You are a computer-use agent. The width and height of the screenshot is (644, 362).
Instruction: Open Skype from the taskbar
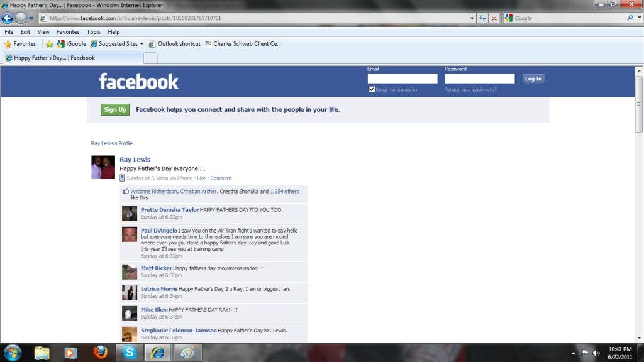coord(130,353)
